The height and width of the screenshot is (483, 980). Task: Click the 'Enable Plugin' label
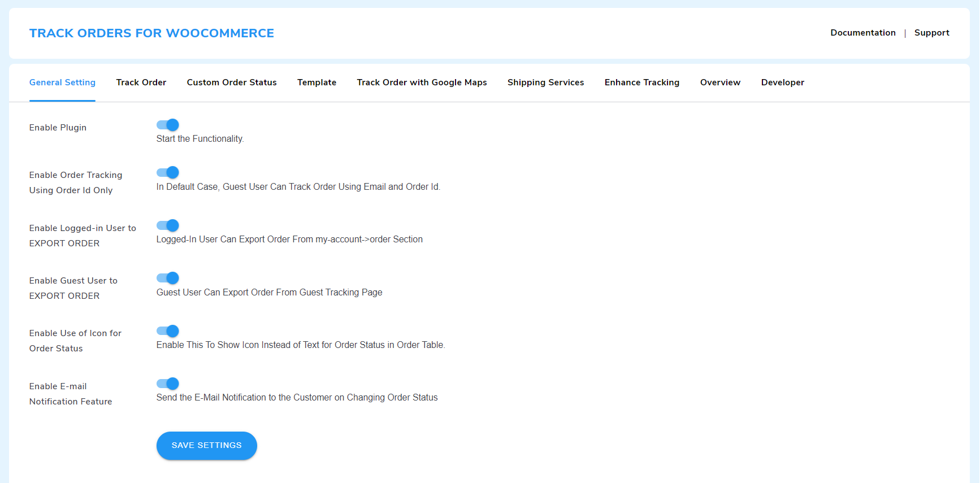58,128
